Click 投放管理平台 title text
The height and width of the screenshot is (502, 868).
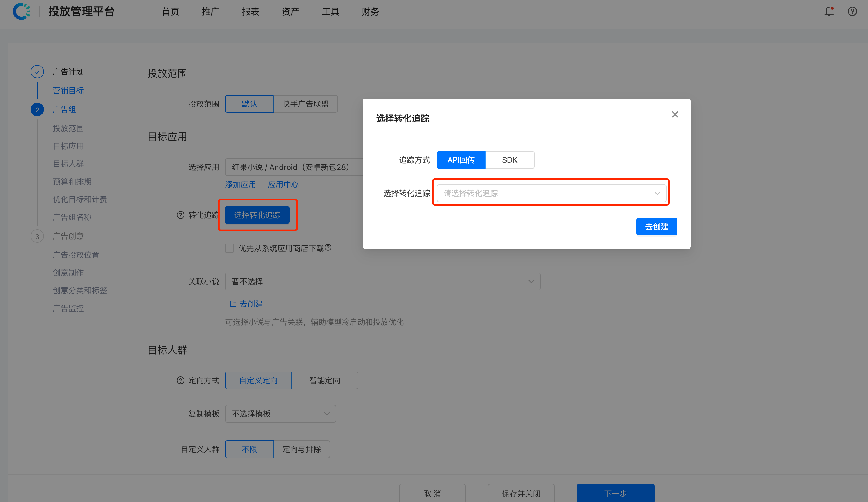coord(81,11)
